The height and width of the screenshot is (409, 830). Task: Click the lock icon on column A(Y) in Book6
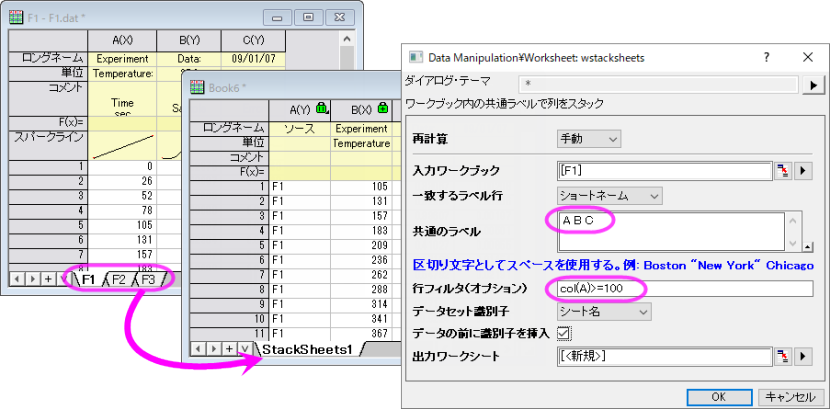pyautogui.click(x=321, y=108)
